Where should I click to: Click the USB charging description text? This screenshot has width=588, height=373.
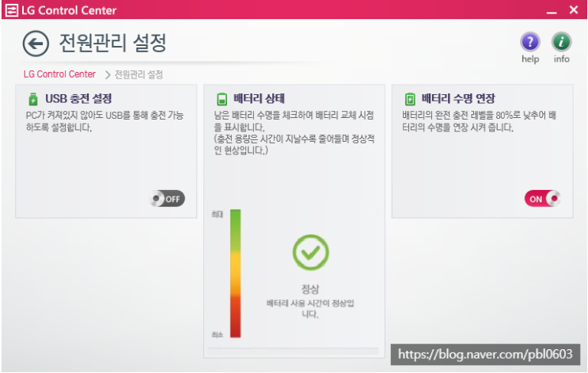click(104, 121)
